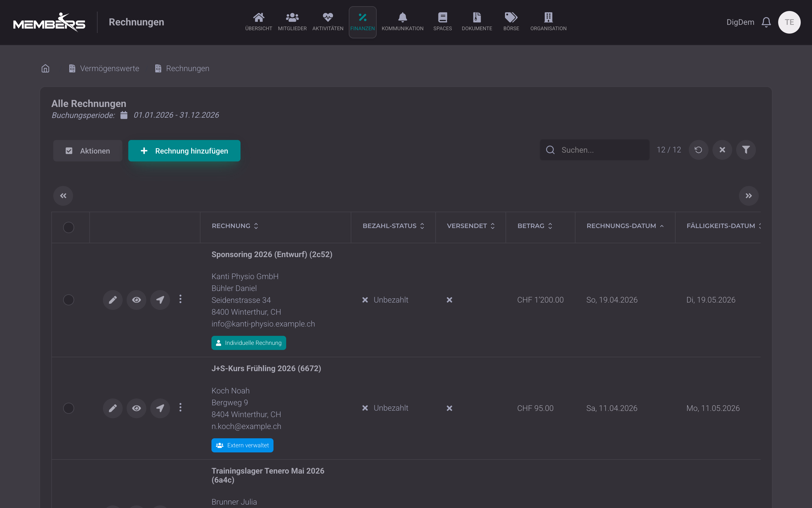Toggle the select-all checkbox in table header
This screenshot has height=508, width=812.
69,227
